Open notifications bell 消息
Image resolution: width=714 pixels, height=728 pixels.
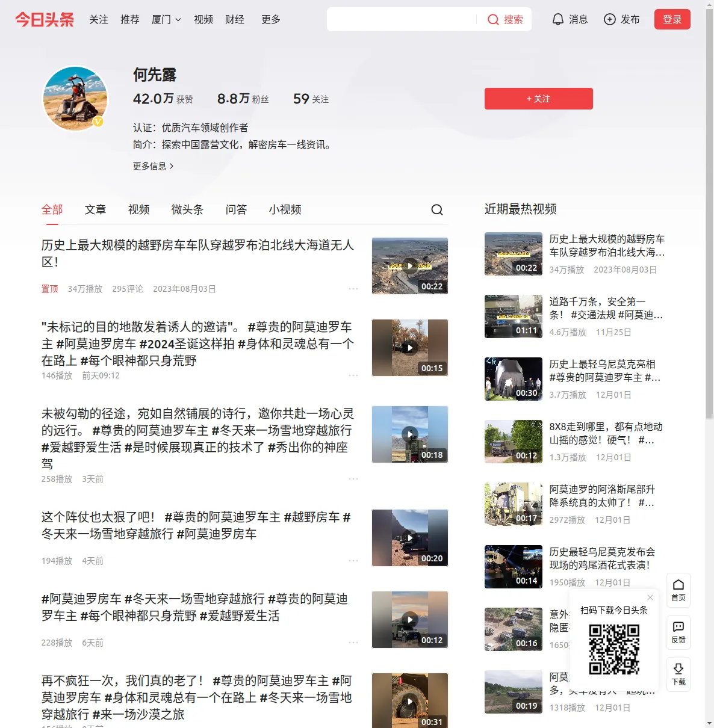(x=570, y=20)
